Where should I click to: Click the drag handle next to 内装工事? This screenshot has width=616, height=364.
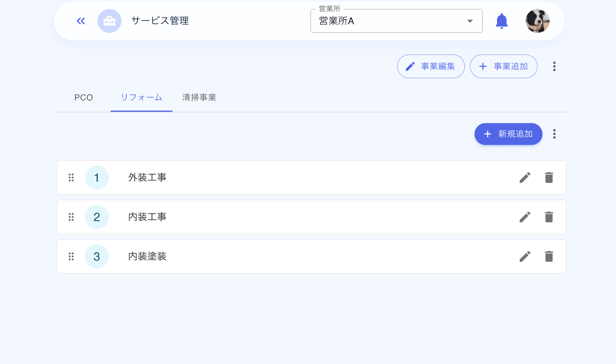pyautogui.click(x=71, y=217)
